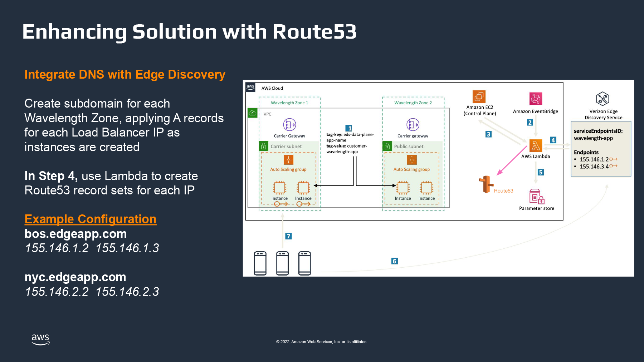644x362 pixels.
Task: Click the Verizon Edge Discovery Service icon
Action: [x=602, y=99]
